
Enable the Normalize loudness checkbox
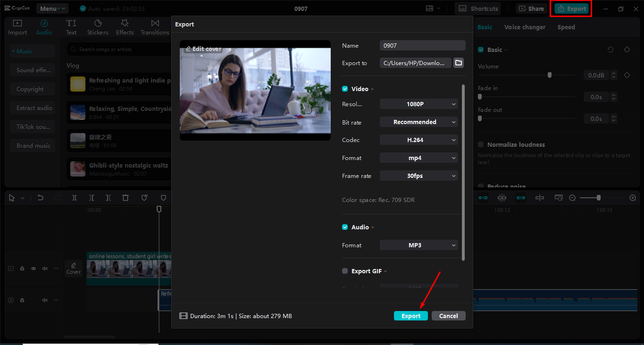[x=481, y=145]
